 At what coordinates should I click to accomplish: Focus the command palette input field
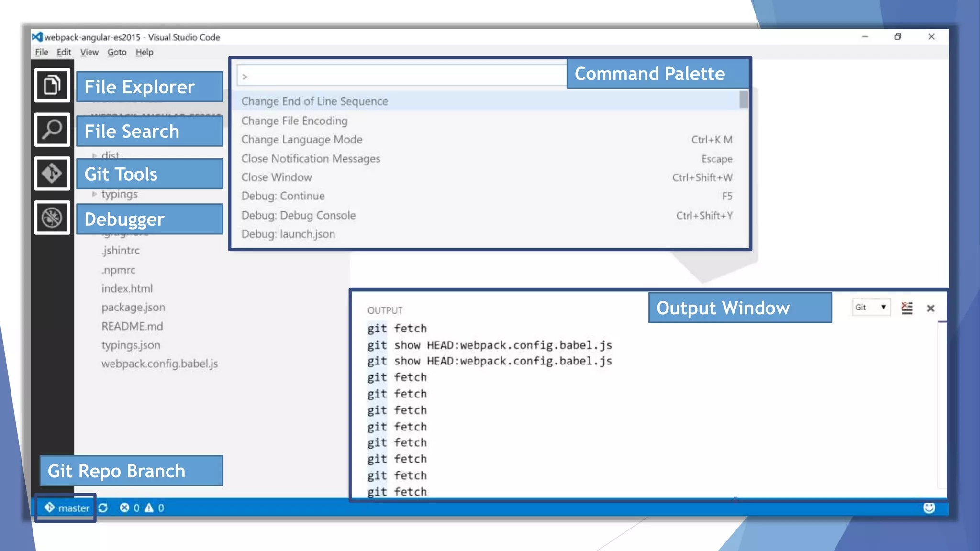[402, 77]
